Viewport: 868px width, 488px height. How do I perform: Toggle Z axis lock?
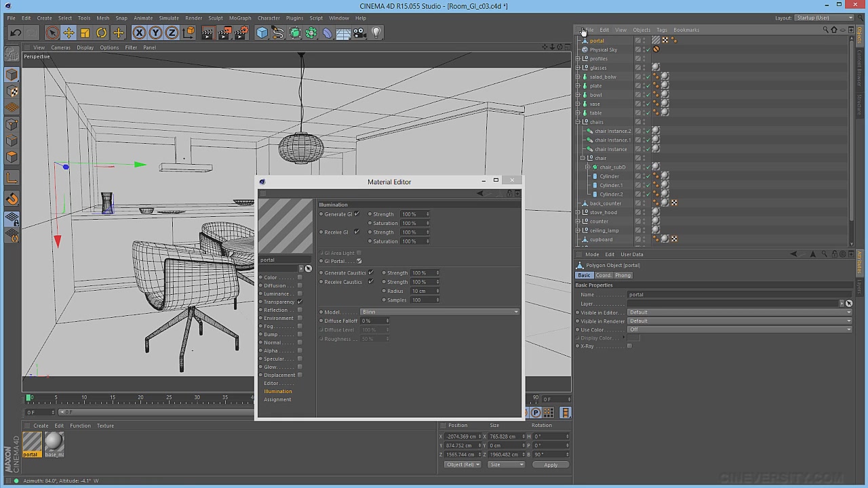[172, 33]
